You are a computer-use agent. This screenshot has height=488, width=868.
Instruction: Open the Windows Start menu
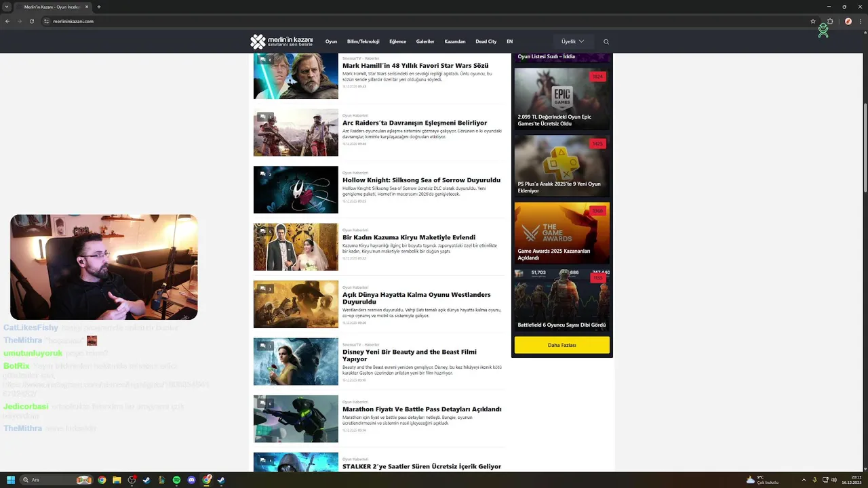coord(11,480)
